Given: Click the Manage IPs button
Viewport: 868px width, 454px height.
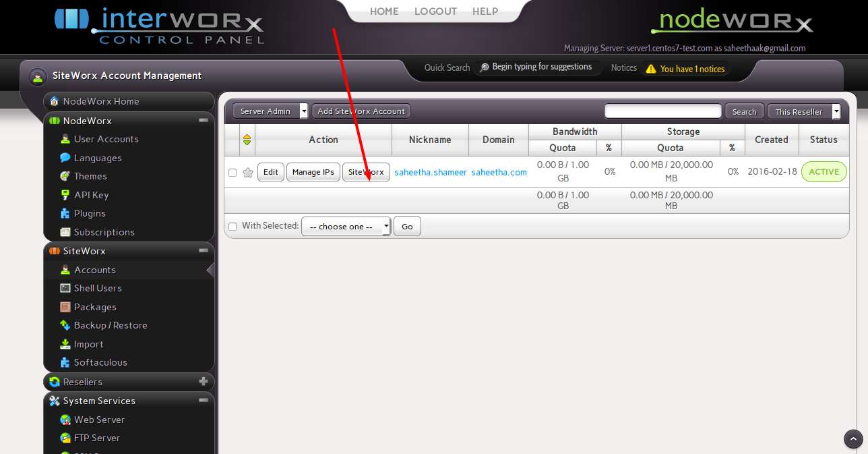Looking at the screenshot, I should coord(313,172).
